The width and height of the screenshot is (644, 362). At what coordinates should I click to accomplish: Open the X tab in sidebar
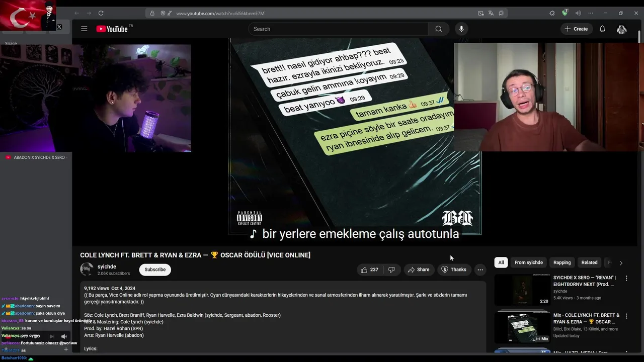59,27
